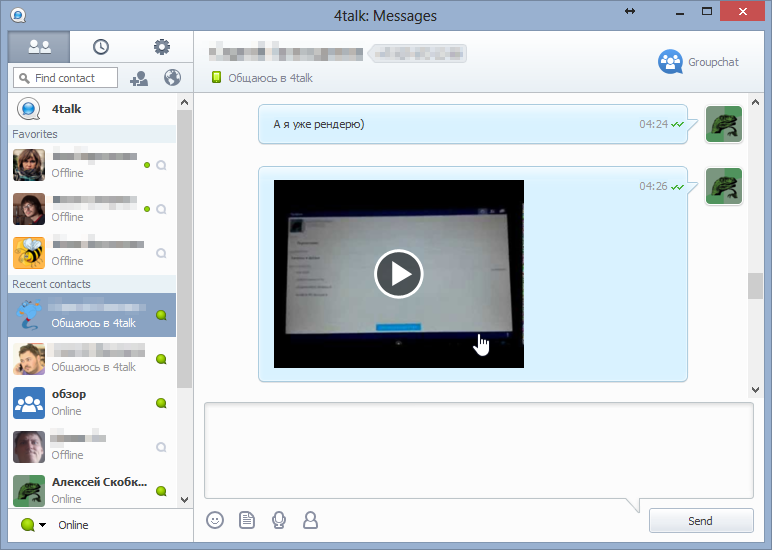772x550 pixels.
Task: Click the microphone voice message icon
Action: tap(279, 520)
